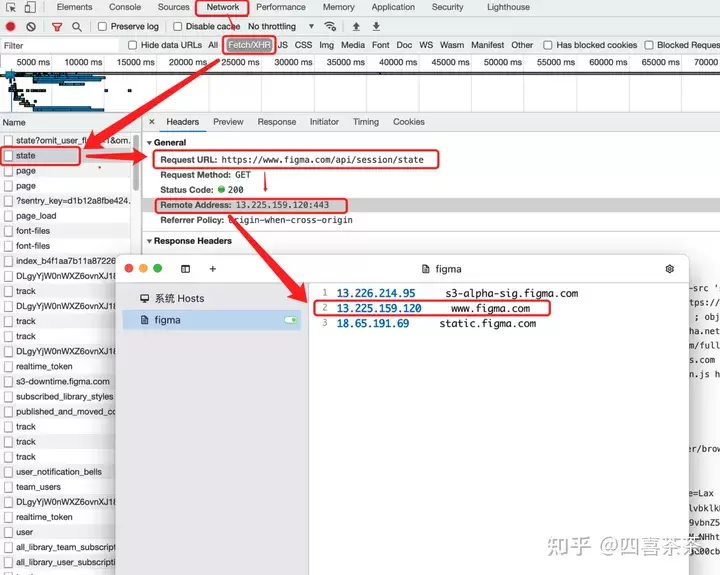
Task: Toggle the network filter funnel icon
Action: tap(57, 27)
